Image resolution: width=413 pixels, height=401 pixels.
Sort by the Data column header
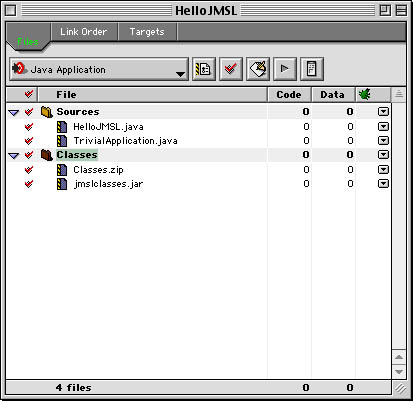(x=333, y=95)
